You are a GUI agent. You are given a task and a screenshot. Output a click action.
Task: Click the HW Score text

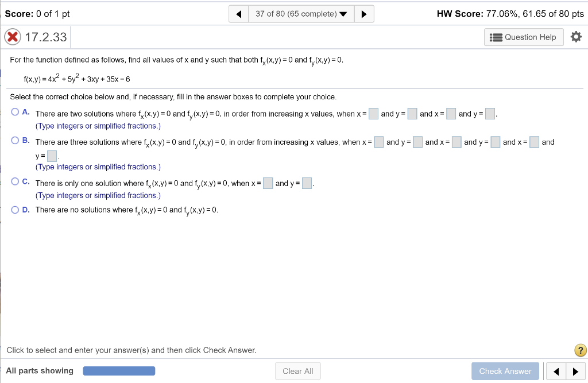point(510,14)
